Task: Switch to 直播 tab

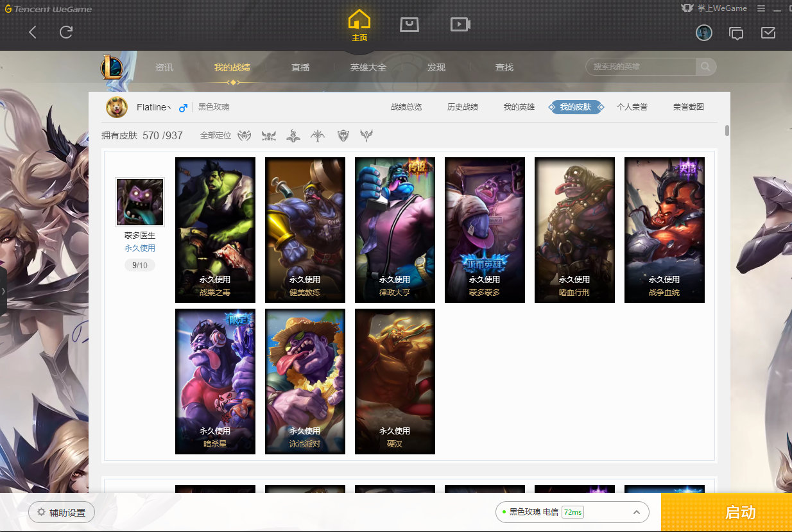Action: [x=300, y=67]
